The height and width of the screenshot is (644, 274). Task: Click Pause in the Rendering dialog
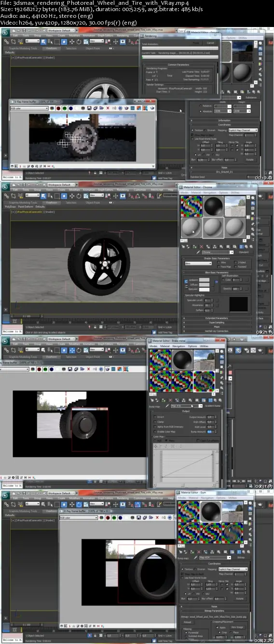[196, 43]
